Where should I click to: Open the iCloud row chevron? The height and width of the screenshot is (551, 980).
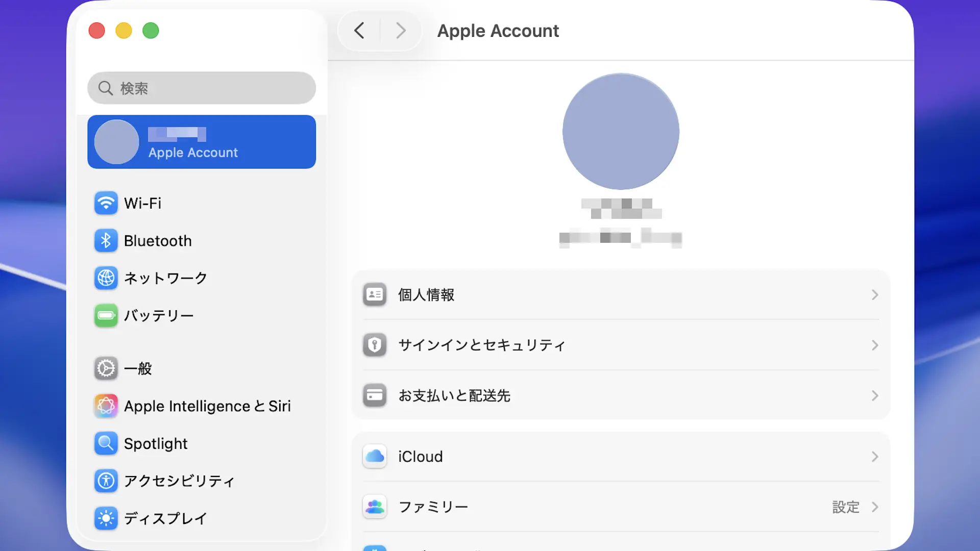click(874, 457)
